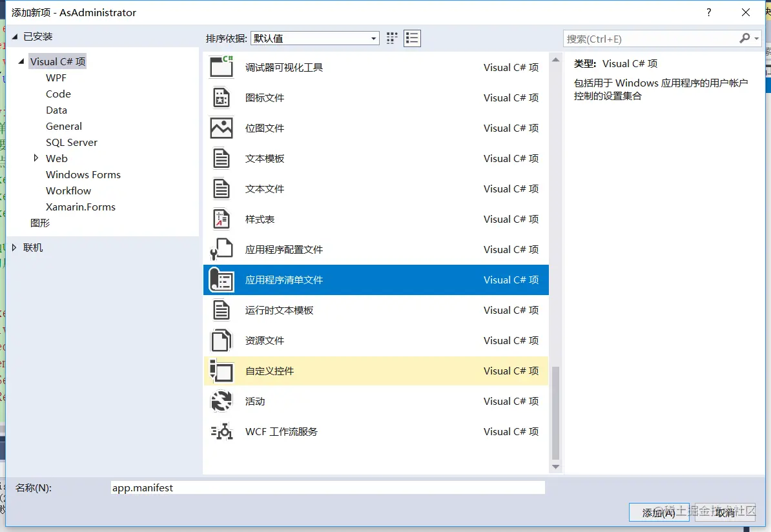771x532 pixels.
Task: Switch to medium icons list view
Action: tap(412, 38)
